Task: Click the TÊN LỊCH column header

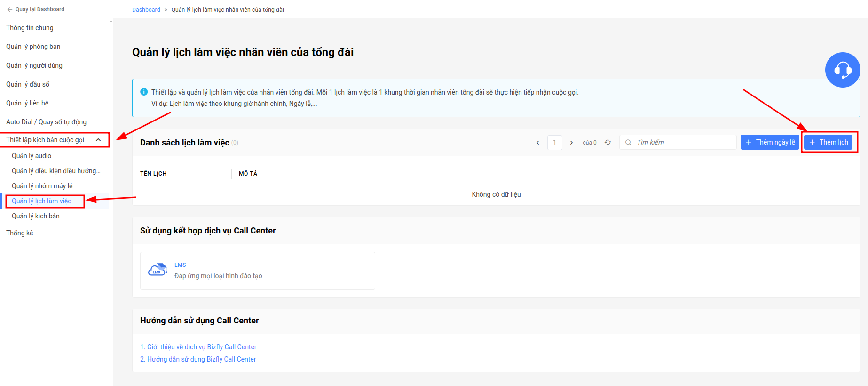Action: point(153,174)
